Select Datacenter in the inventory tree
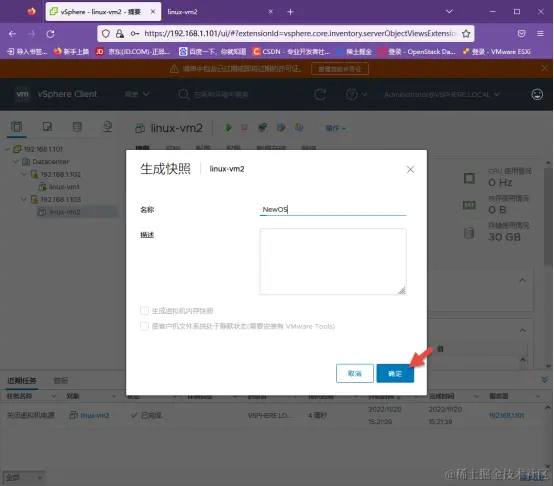 coord(51,161)
